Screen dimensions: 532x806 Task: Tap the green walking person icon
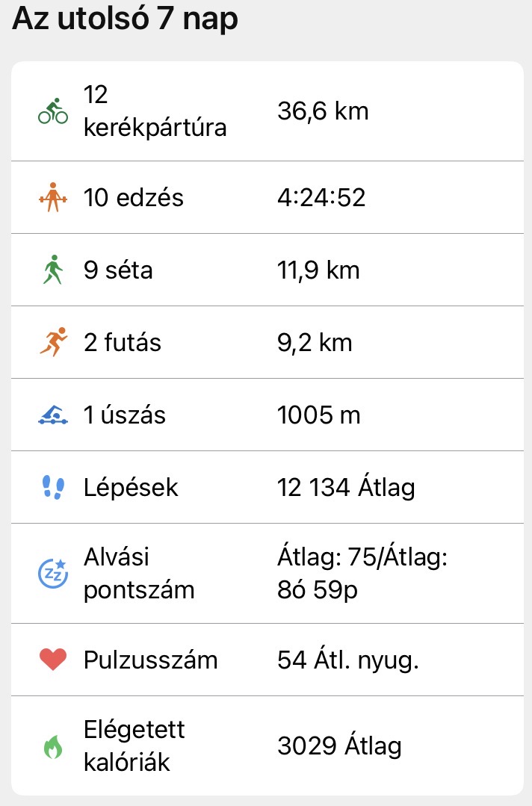pyautogui.click(x=52, y=270)
